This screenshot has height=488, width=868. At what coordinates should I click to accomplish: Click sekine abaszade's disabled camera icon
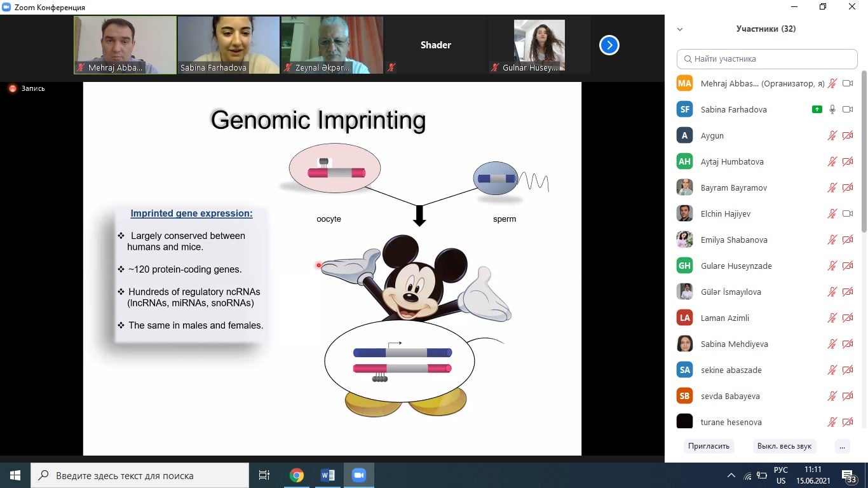click(848, 370)
